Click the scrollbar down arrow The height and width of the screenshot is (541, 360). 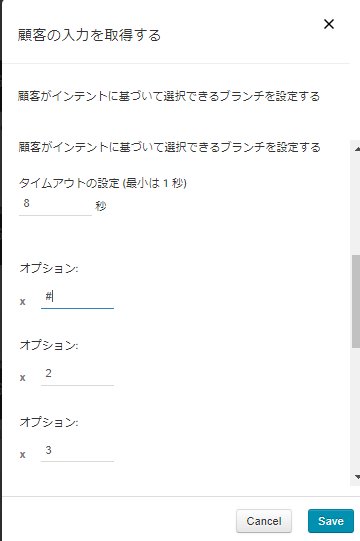357,477
